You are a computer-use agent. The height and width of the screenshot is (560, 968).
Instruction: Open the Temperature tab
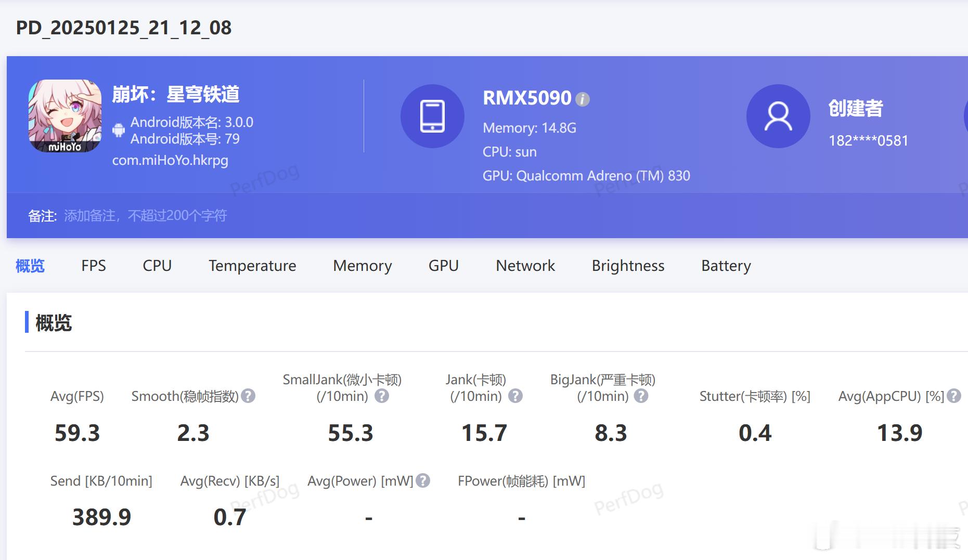point(252,266)
